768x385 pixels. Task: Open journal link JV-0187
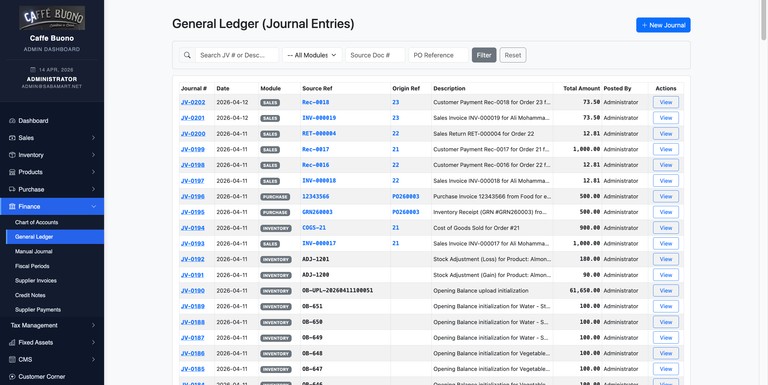[x=192, y=337]
